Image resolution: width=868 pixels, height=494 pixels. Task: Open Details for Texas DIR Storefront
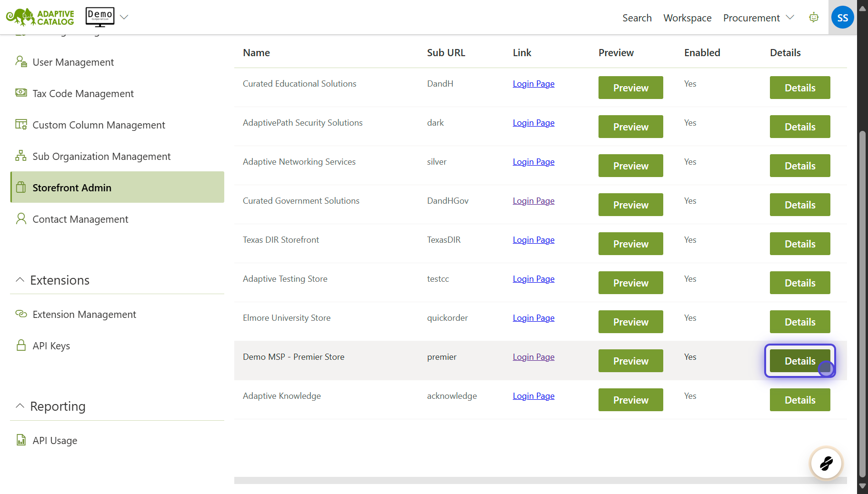click(800, 244)
